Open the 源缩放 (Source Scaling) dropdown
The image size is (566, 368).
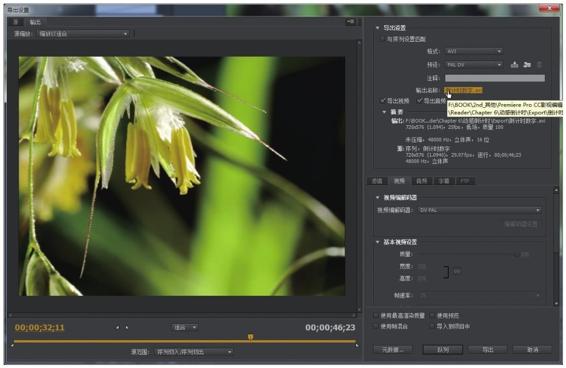[83, 34]
